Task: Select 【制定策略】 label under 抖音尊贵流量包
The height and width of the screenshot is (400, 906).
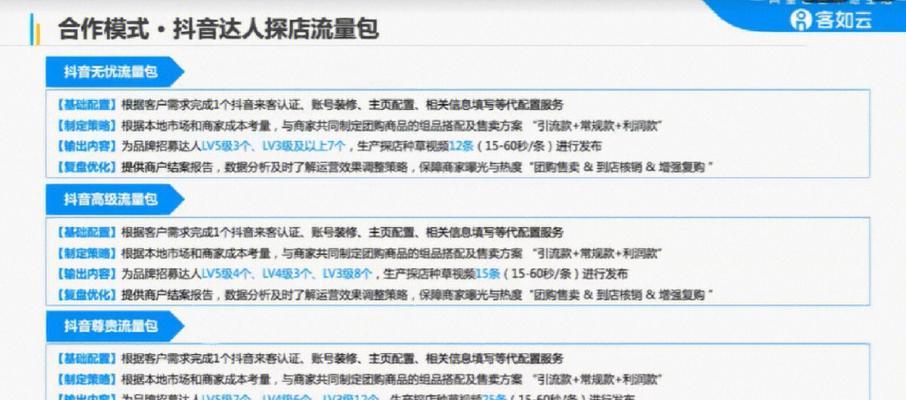Action: click(x=87, y=380)
